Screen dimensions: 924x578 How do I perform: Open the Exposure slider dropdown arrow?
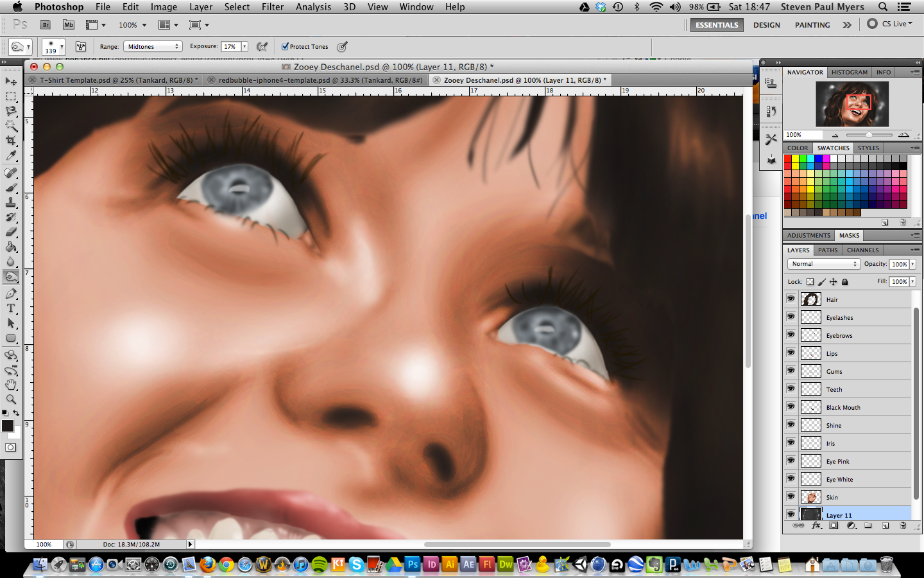(244, 46)
